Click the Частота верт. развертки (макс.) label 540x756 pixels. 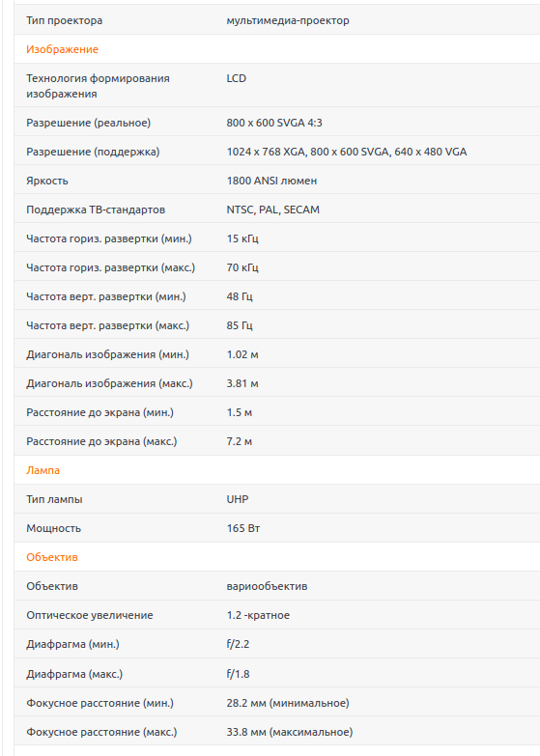pyautogui.click(x=107, y=325)
